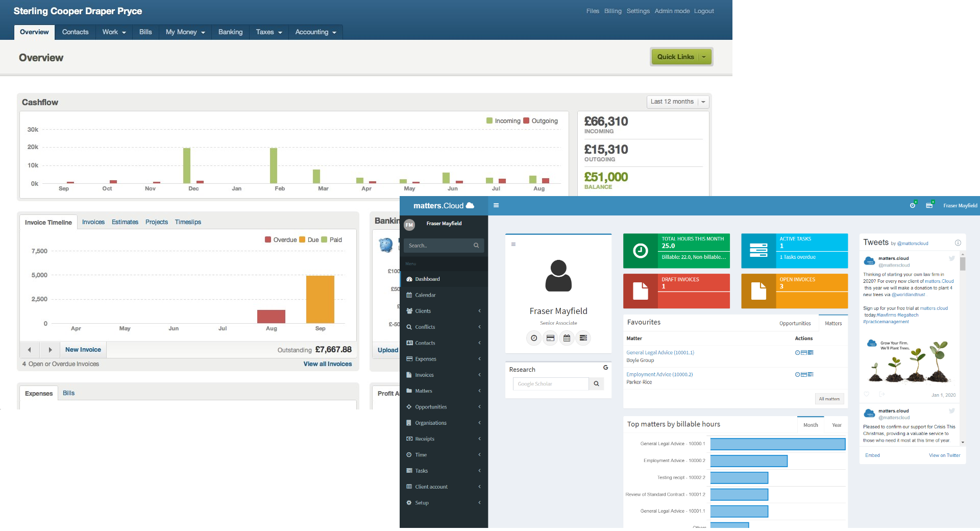Click the clock icon under Fraser Mayfield's profile
The image size is (980, 531).
coord(534,337)
